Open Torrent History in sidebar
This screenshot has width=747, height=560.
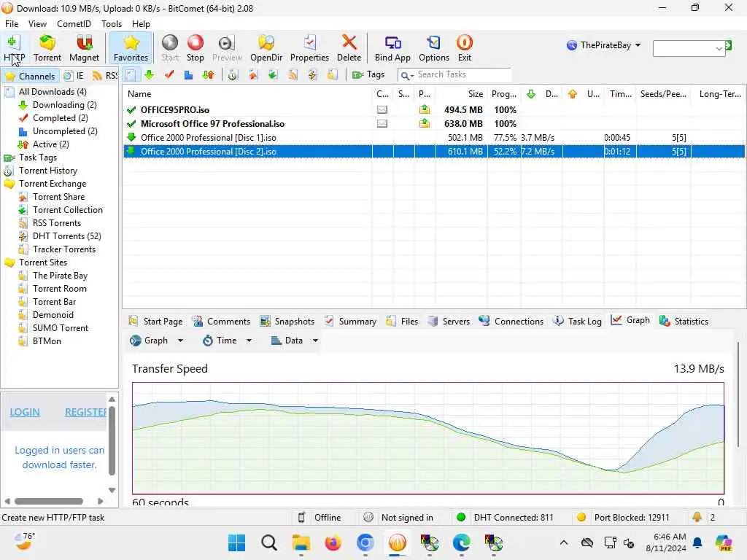point(47,171)
